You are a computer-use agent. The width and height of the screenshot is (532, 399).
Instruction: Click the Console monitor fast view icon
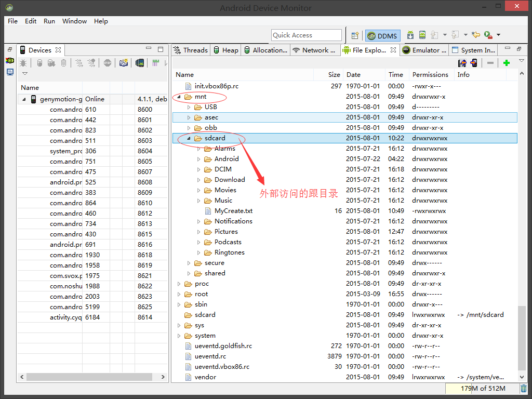10,72
